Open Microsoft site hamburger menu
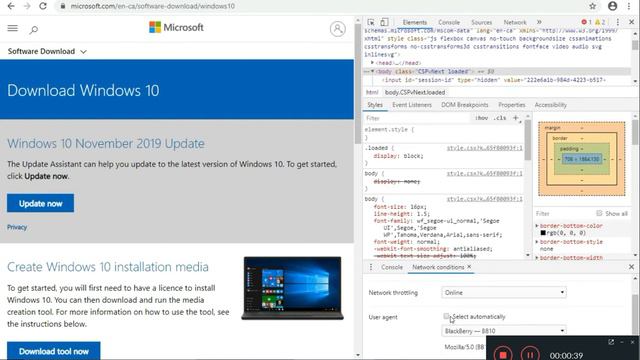 (x=13, y=28)
